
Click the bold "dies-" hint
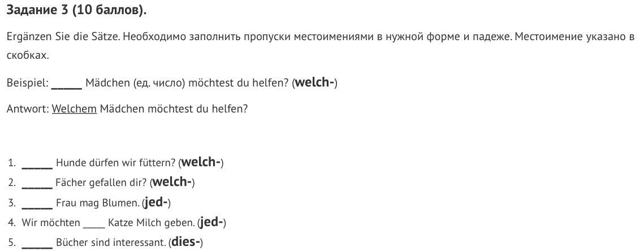(x=185, y=243)
